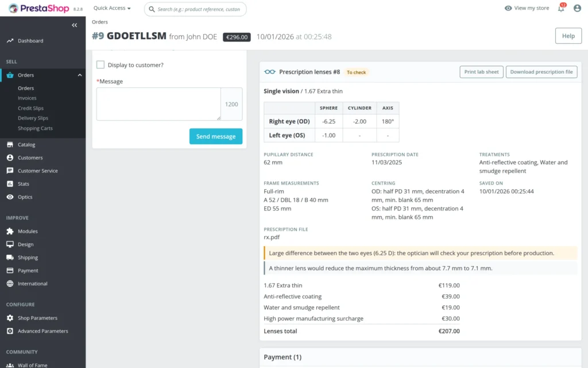The width and height of the screenshot is (588, 368).
Task: Open Shopping Carts in the sidebar
Action: pos(35,128)
